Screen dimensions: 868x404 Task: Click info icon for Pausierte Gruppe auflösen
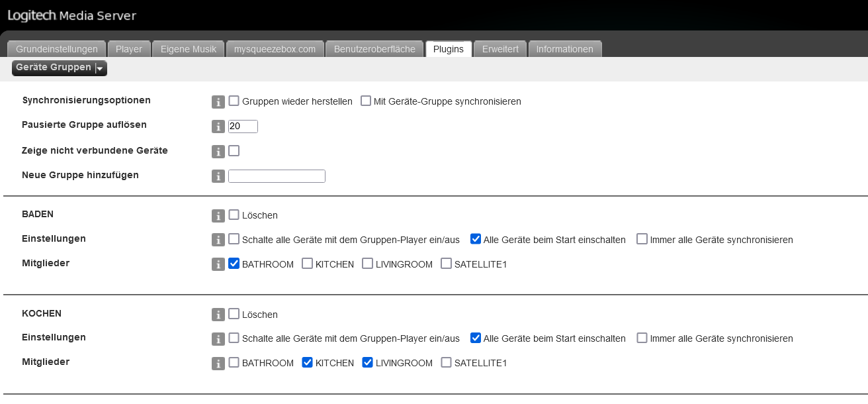point(218,126)
